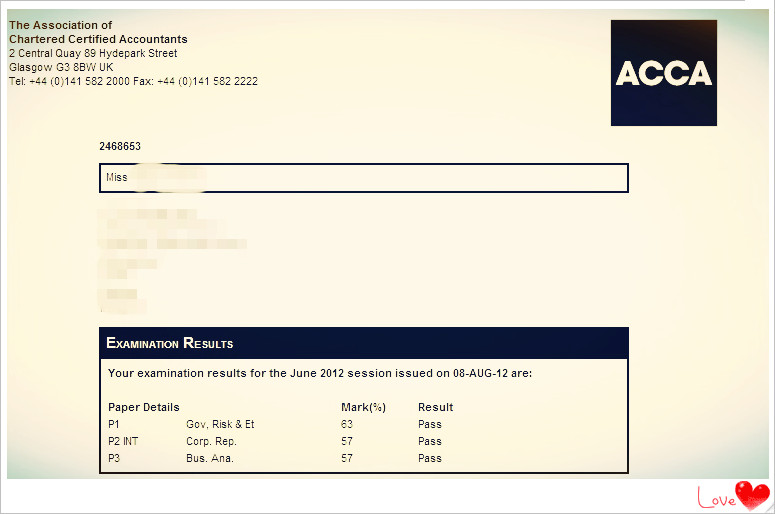Click the 'Examination Results' header
775x514 pixels.
364,343
